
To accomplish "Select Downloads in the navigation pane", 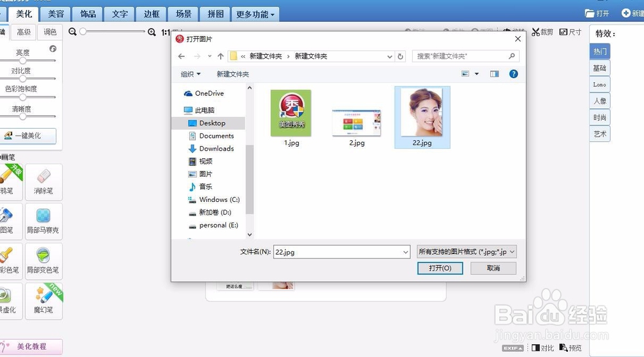I will tap(211, 149).
